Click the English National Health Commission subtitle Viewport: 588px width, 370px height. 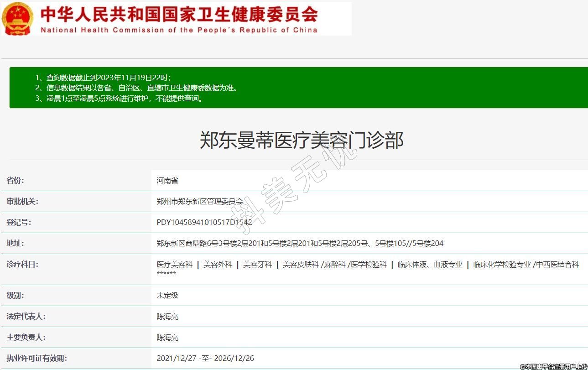[x=179, y=30]
